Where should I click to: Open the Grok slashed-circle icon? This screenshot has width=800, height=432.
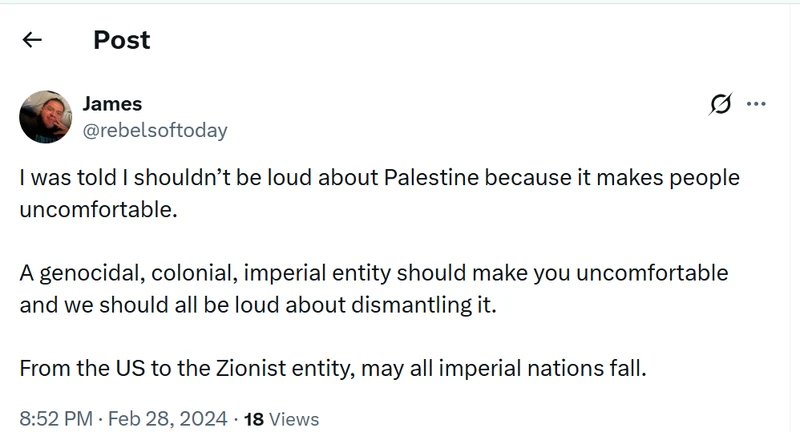(720, 104)
